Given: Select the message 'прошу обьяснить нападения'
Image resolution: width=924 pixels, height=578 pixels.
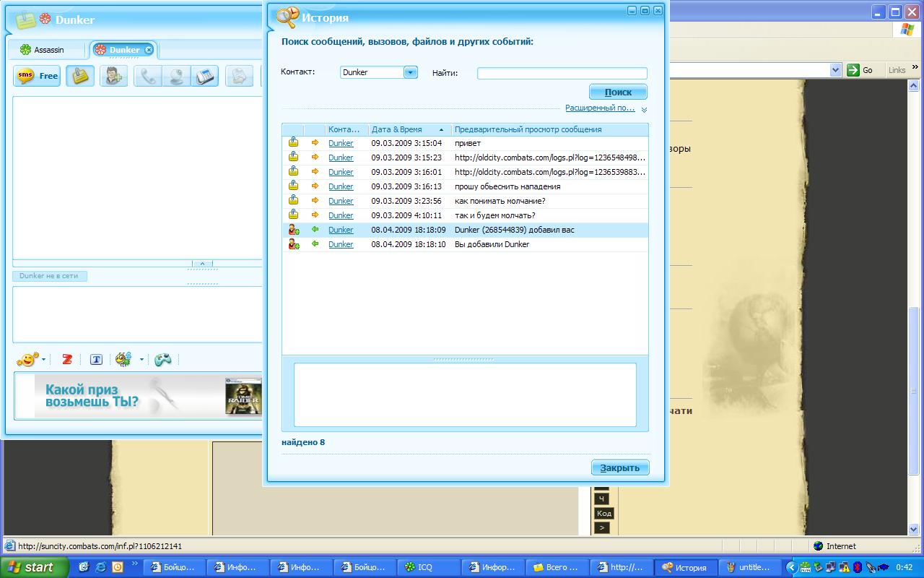Looking at the screenshot, I should pos(507,186).
